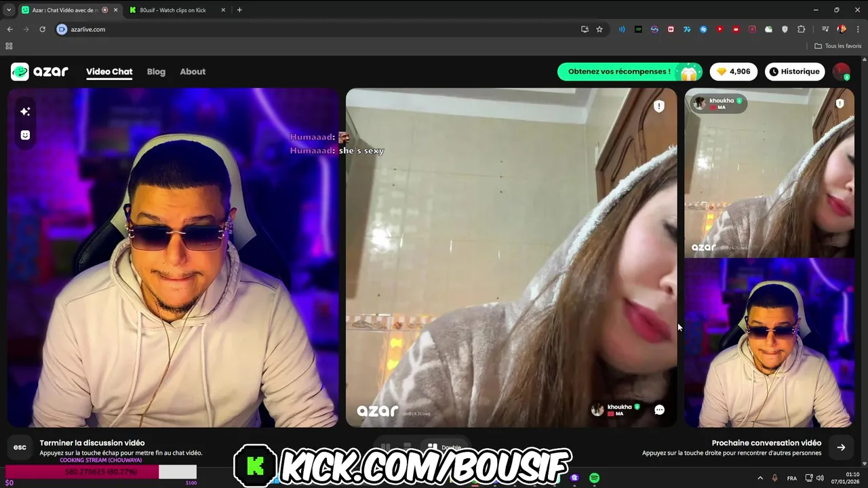
Task: Click the install app icon in address bar
Action: [x=585, y=29]
